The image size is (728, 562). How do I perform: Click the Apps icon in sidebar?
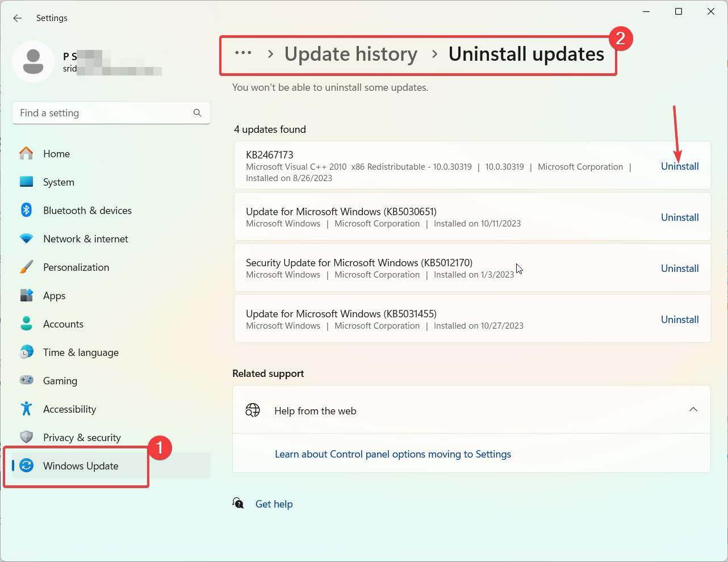point(26,295)
